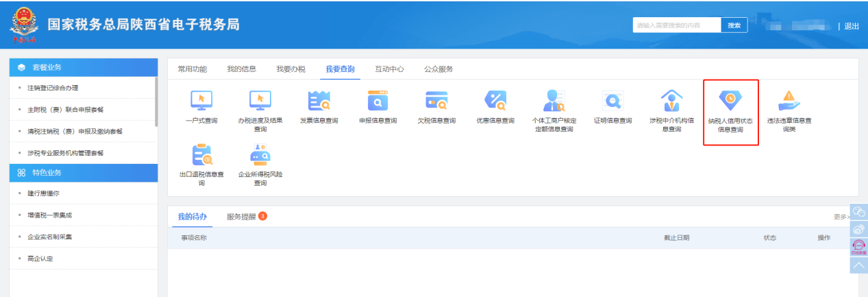The width and height of the screenshot is (868, 297).
Task: Switch to 服务提醒 tab
Action: (x=242, y=217)
